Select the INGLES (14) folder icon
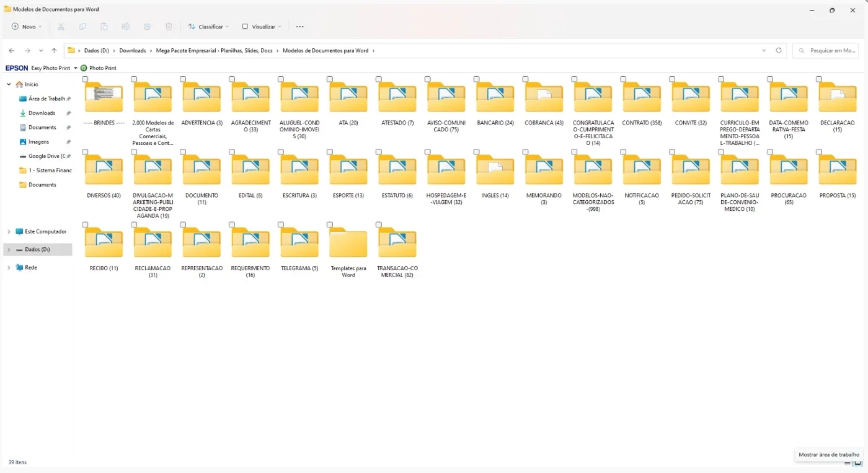 point(495,170)
